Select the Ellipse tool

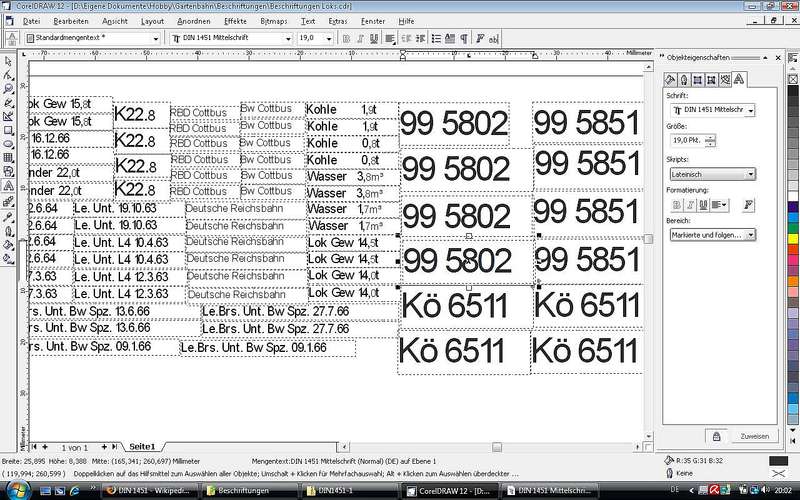tap(8, 144)
